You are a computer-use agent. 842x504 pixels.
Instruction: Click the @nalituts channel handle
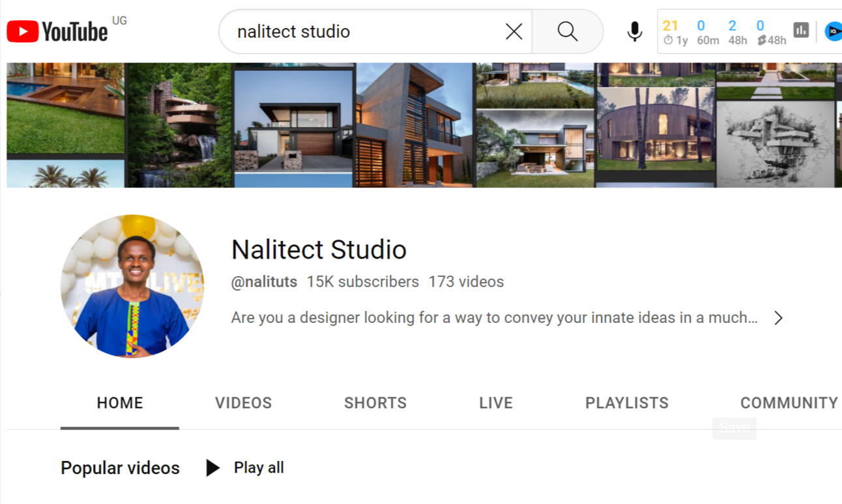point(265,281)
